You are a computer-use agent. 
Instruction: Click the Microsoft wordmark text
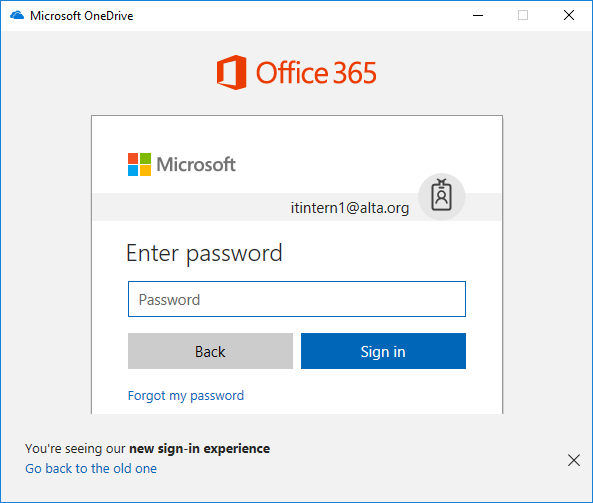point(196,165)
